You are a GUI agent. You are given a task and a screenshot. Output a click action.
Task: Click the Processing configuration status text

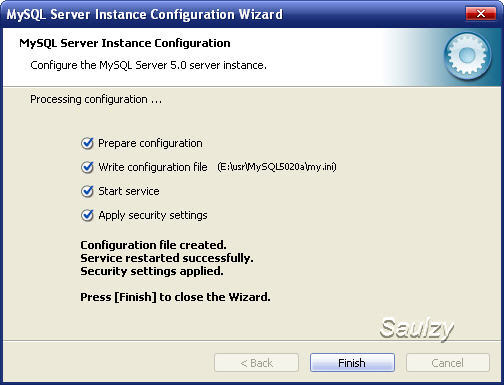[x=96, y=99]
